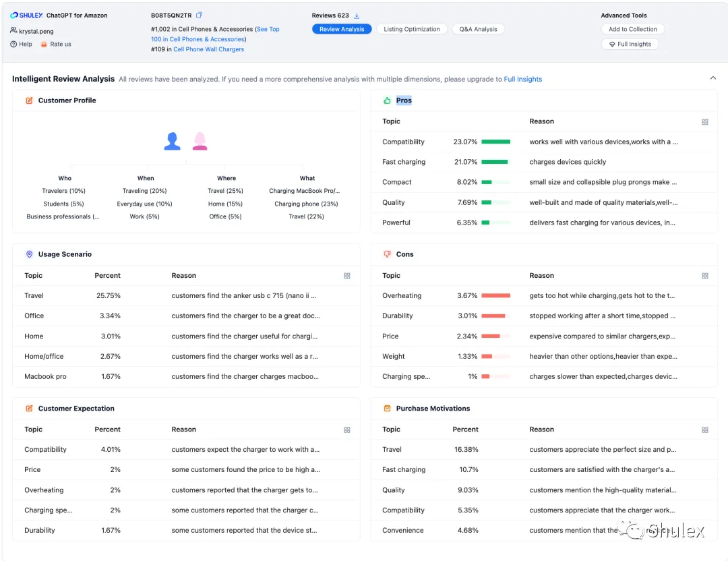Open the grid view icon in Purchase Motivations
The width and height of the screenshot is (728, 561).
pyautogui.click(x=705, y=430)
